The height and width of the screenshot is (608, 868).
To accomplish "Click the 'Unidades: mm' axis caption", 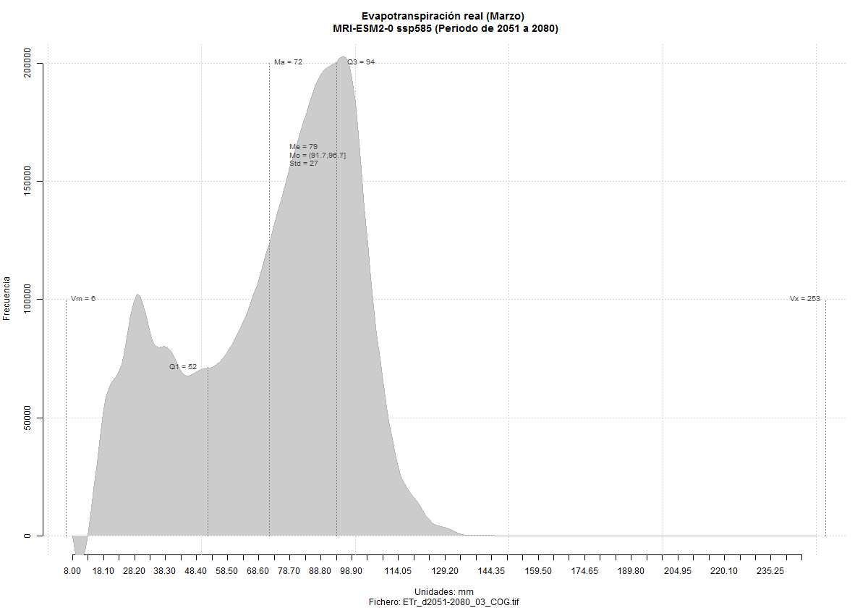I will 444,592.
